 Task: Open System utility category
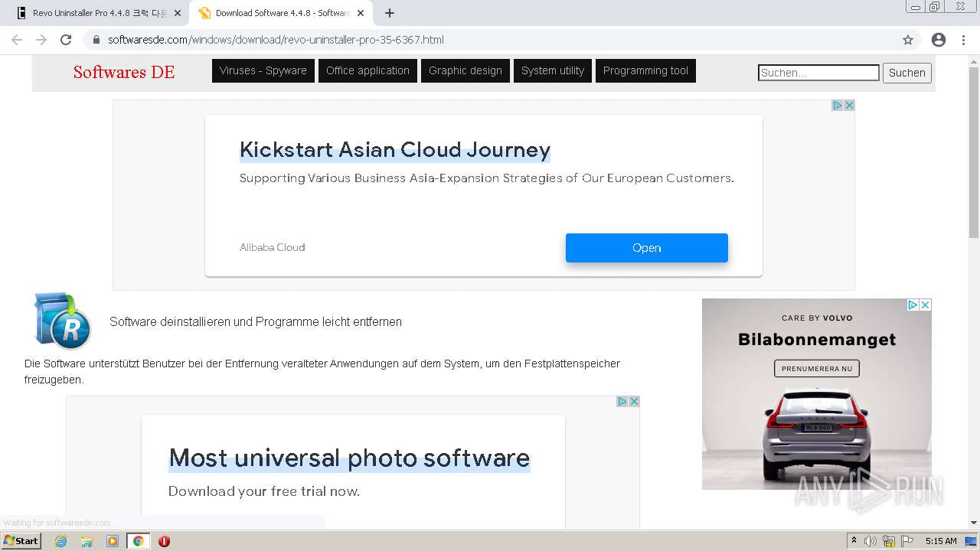coord(553,70)
